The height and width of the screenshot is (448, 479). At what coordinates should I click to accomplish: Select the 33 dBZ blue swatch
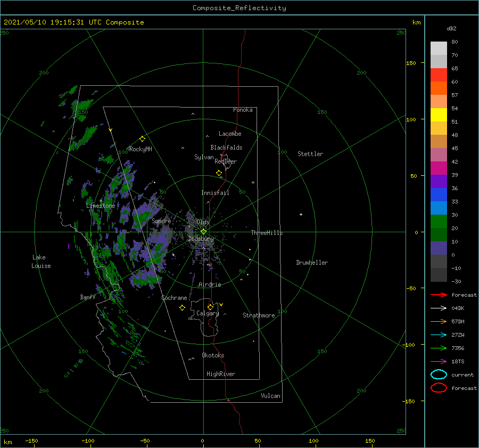(x=439, y=208)
